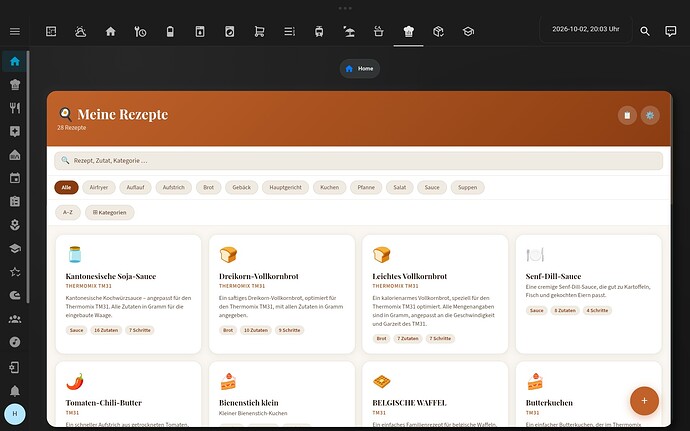Filter recipes by Kuchen

(x=330, y=188)
